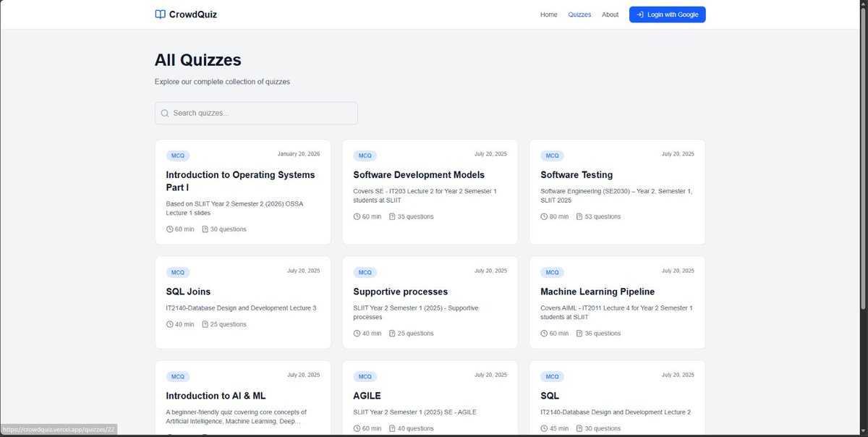
Task: Click the file icon next to 35 questions
Action: 392,216
